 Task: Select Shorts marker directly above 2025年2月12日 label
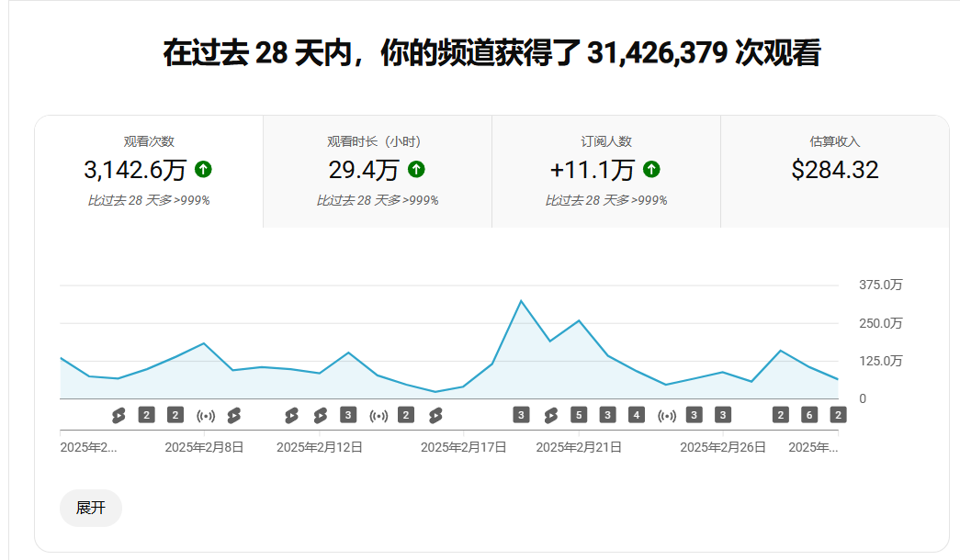pos(321,416)
